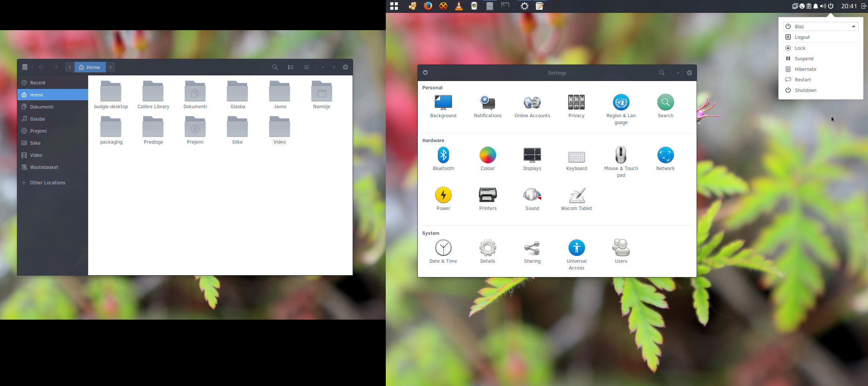
Task: Open Power settings
Action: point(443,199)
